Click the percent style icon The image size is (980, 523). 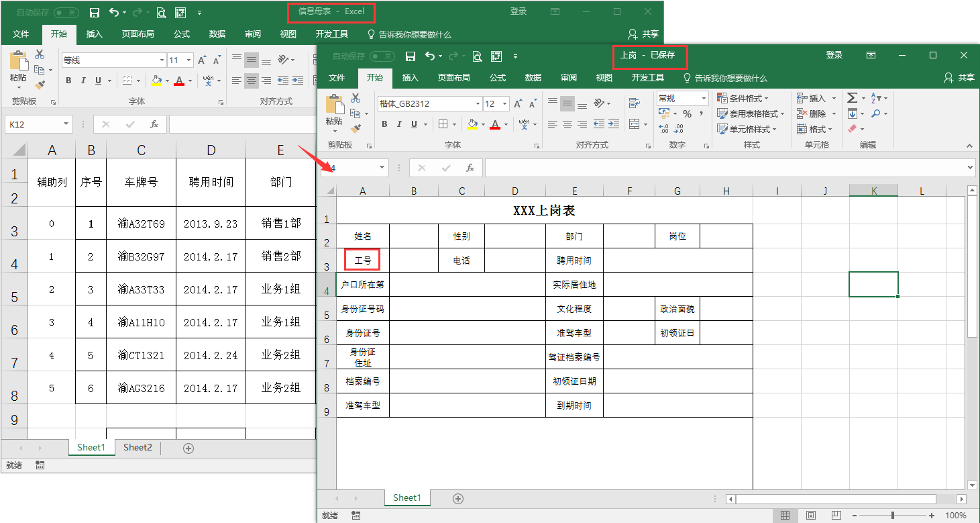click(687, 114)
